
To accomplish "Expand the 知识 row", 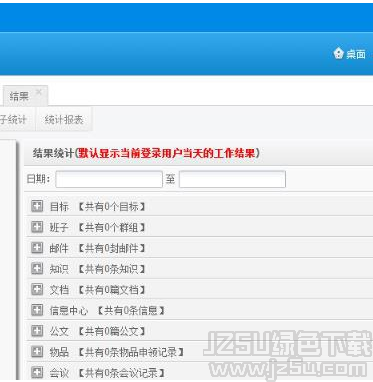I will click(37, 268).
